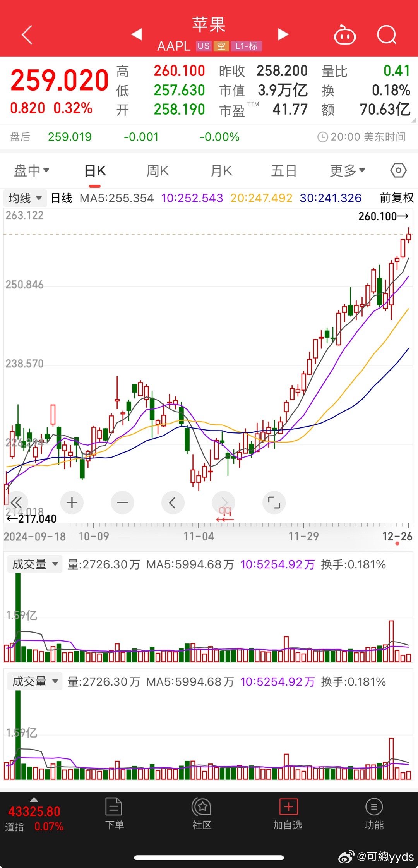This screenshot has width=418, height=868.
Task: Expand the 道指 index bar arrow
Action: click(34, 799)
